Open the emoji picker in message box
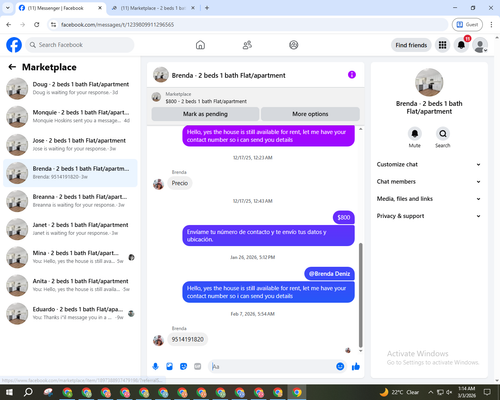500x400 pixels. click(x=340, y=367)
